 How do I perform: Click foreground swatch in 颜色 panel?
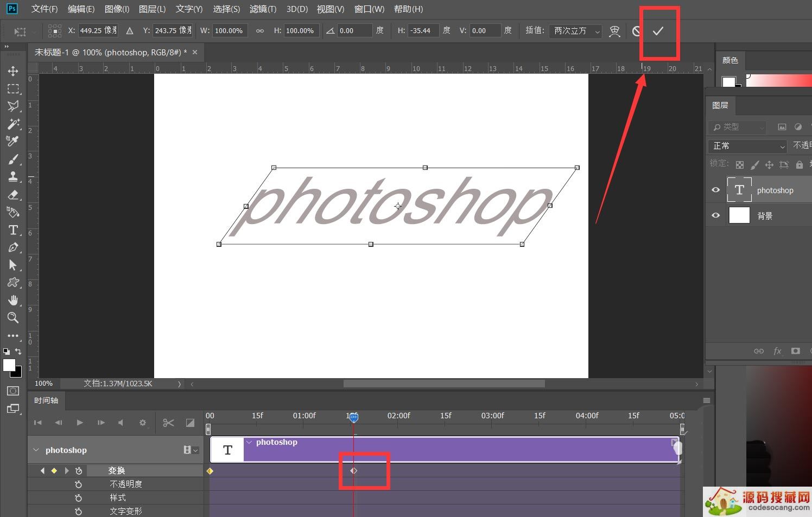click(728, 82)
